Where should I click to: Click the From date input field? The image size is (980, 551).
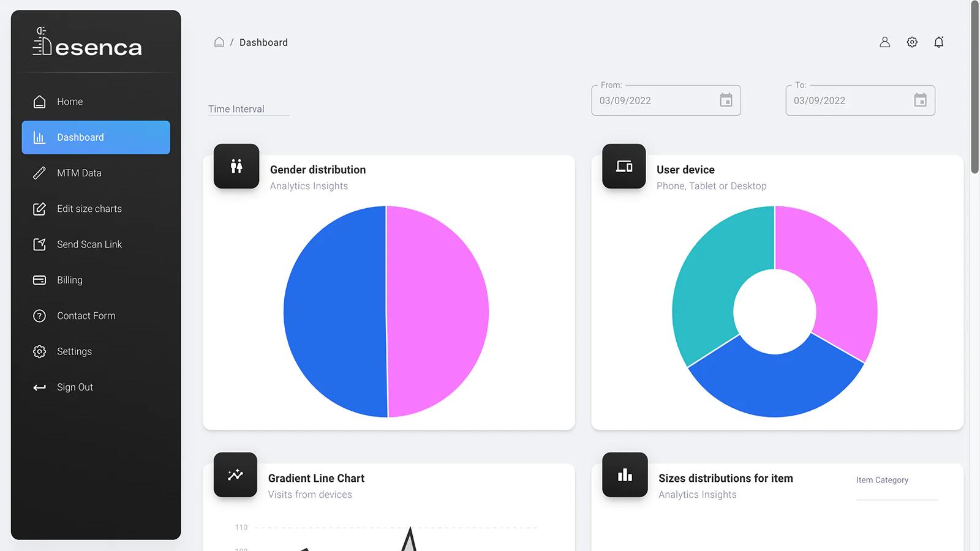tap(666, 100)
